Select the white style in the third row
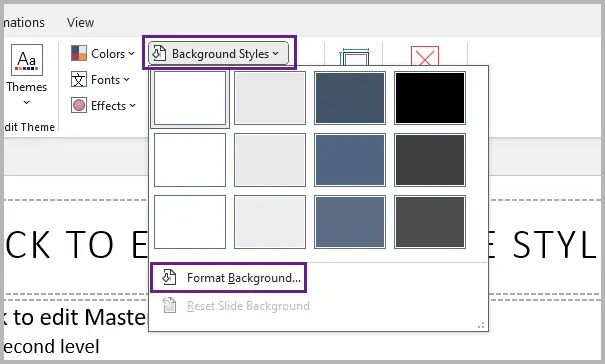Screen dimensions: 605x364 click(190, 222)
